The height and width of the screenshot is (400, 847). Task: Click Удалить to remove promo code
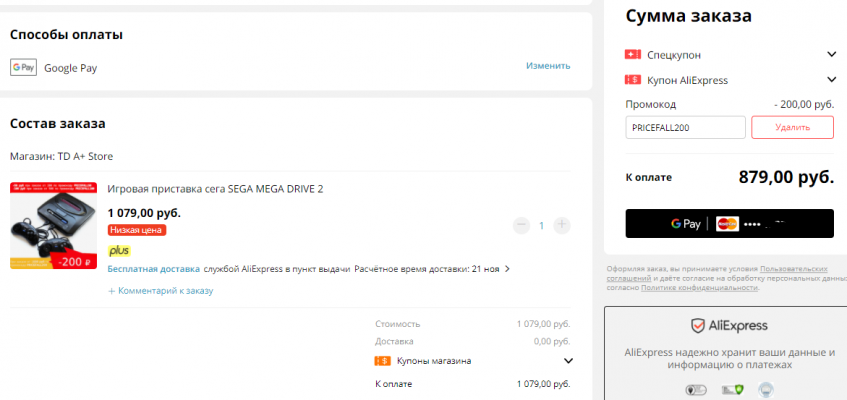(792, 128)
